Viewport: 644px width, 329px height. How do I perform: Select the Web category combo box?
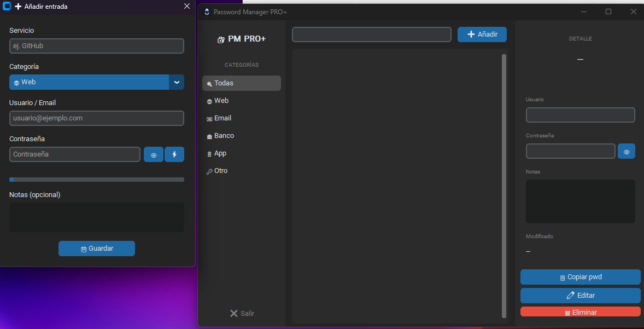click(97, 82)
